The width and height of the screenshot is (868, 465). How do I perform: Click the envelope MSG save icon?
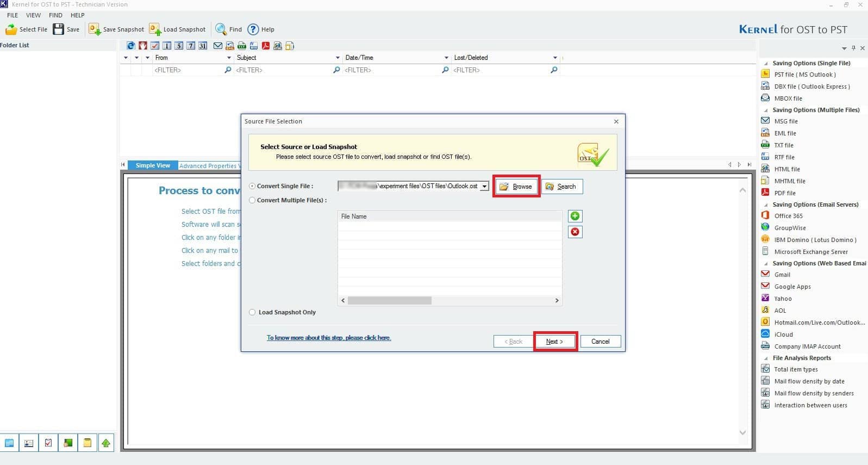pos(218,46)
